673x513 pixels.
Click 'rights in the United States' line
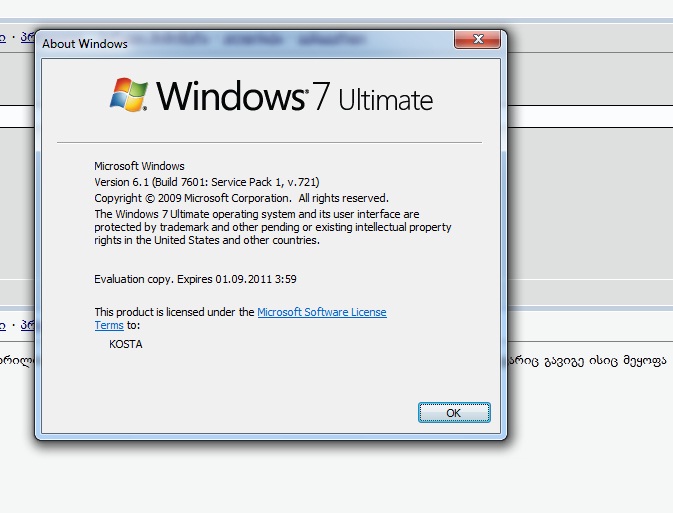tap(207, 240)
